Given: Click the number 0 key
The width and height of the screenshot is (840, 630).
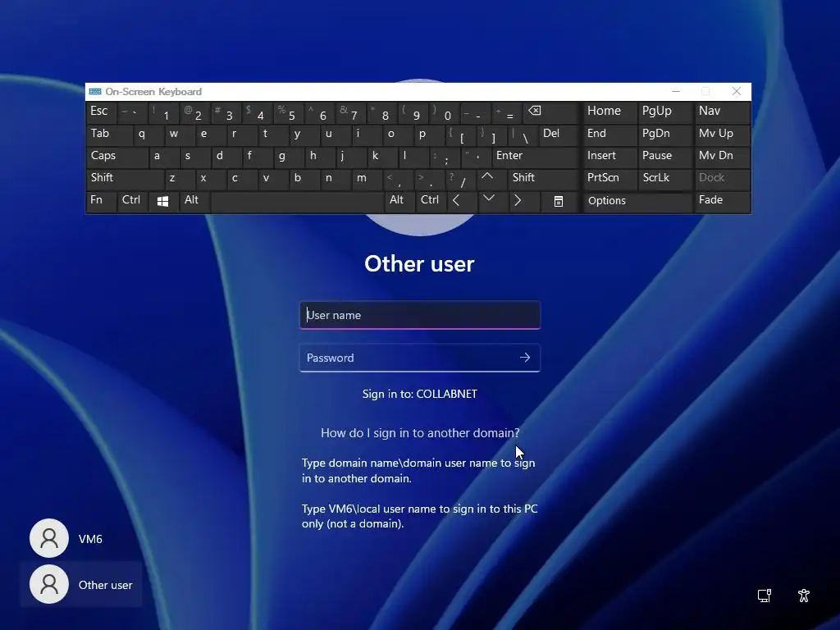Looking at the screenshot, I should [445, 112].
